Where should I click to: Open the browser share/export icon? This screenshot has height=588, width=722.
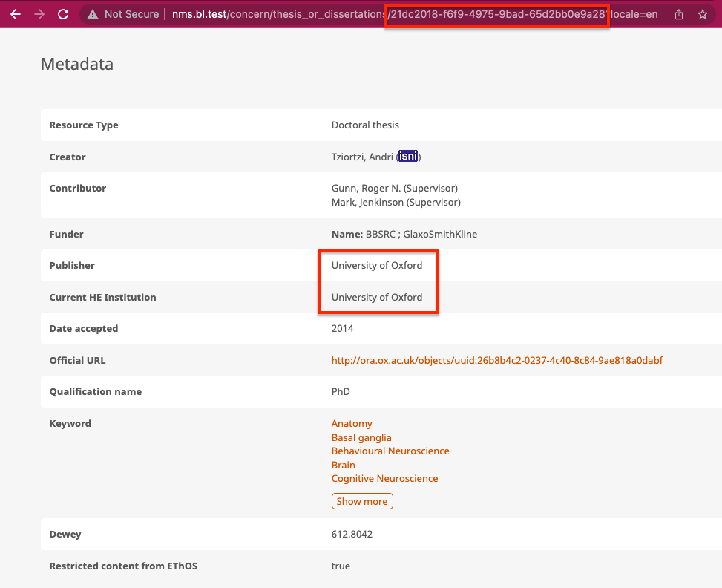tap(677, 13)
